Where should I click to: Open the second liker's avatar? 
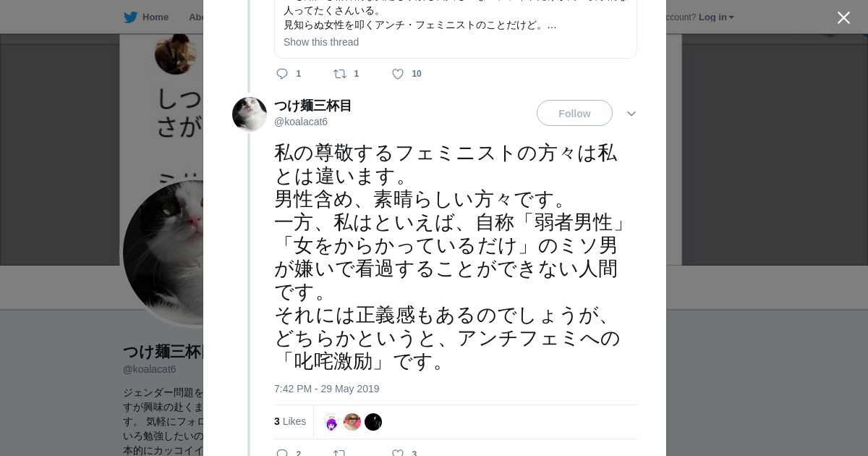[x=352, y=422]
